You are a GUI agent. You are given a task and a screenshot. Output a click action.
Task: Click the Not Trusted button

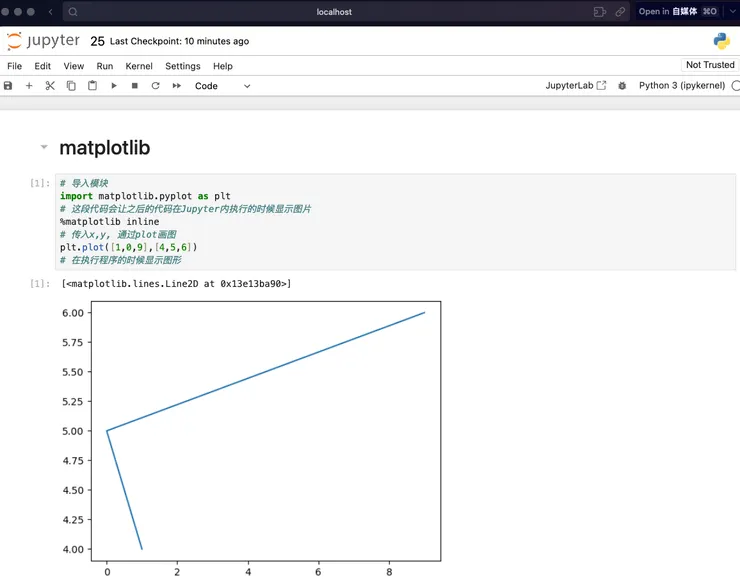710,65
